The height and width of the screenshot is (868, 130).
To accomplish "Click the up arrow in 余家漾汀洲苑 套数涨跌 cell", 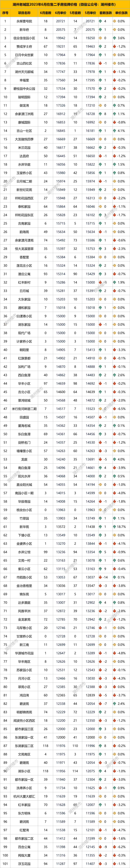I will point(100,114).
